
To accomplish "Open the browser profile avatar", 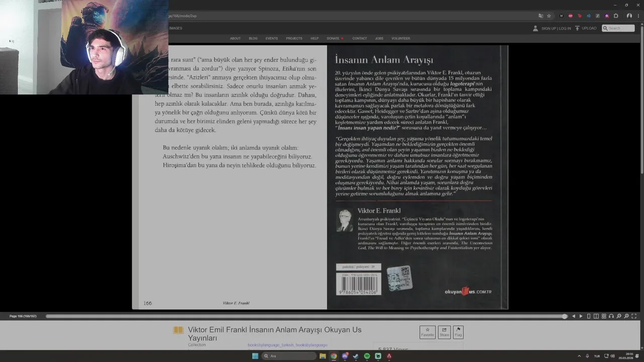I will pos(629,16).
